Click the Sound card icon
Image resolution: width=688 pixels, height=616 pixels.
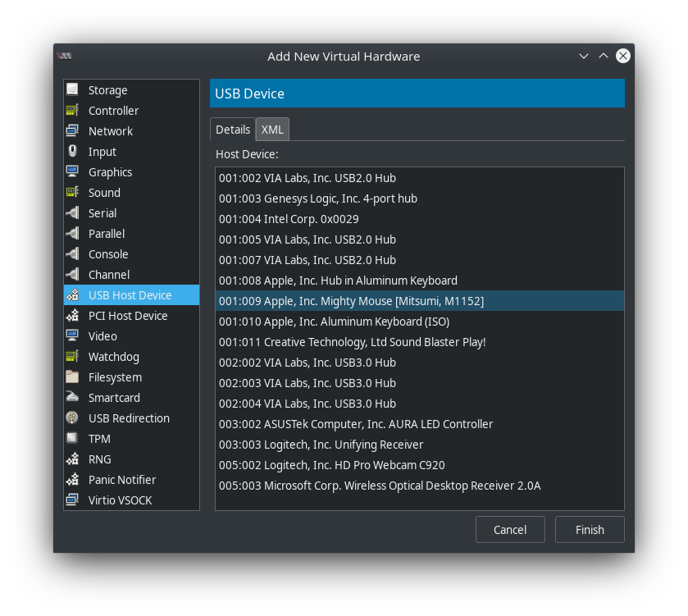(72, 192)
